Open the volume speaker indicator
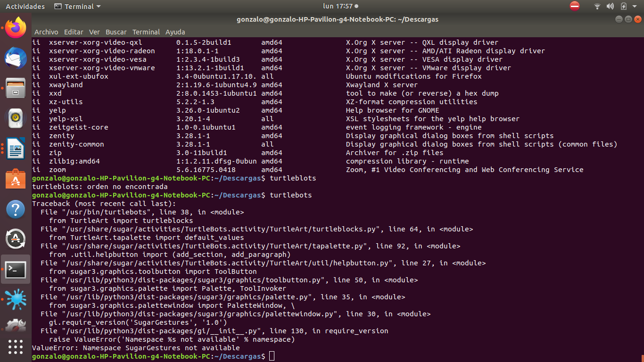 [x=610, y=6]
